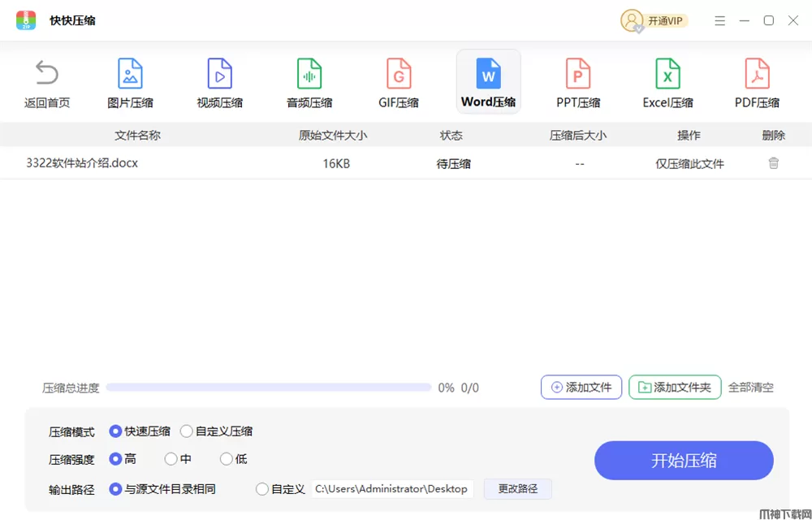The image size is (812, 520).
Task: Open the image compression tool icon
Action: (130, 74)
